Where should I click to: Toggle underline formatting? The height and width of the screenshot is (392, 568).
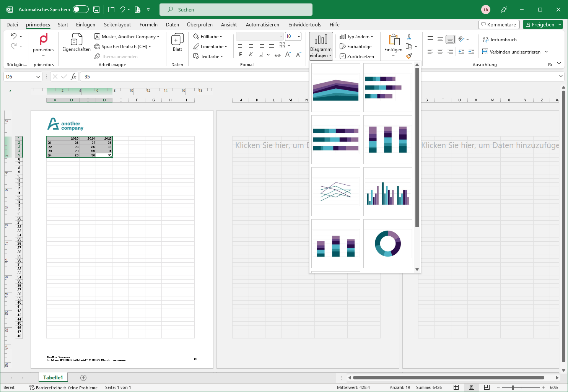(261, 54)
